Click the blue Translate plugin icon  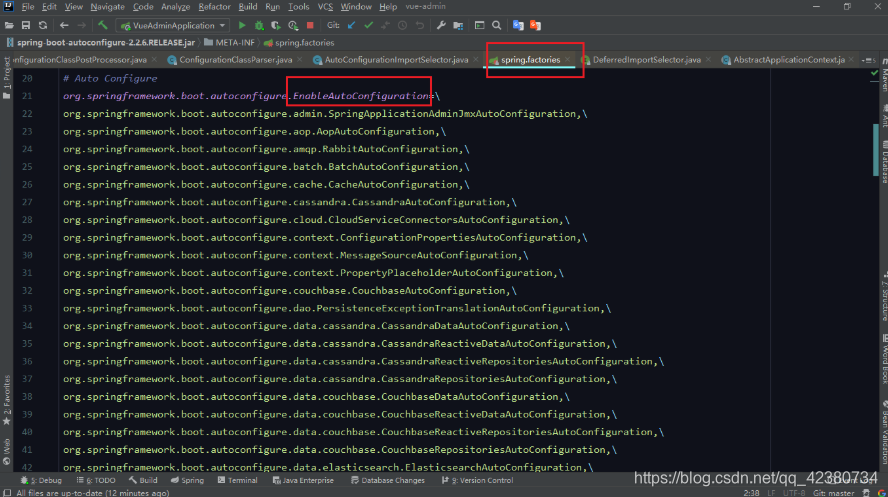coord(518,25)
